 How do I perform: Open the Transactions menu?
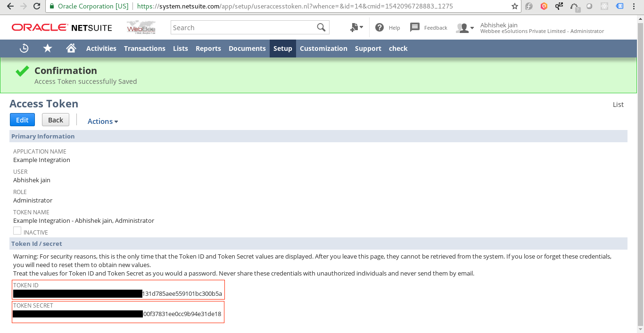point(145,49)
